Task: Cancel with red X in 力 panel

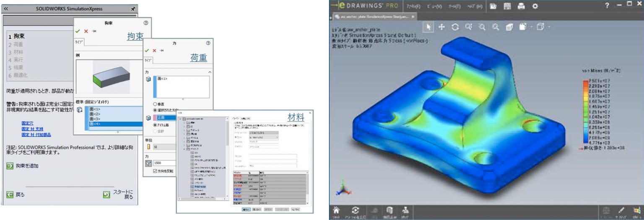Action: (154, 50)
